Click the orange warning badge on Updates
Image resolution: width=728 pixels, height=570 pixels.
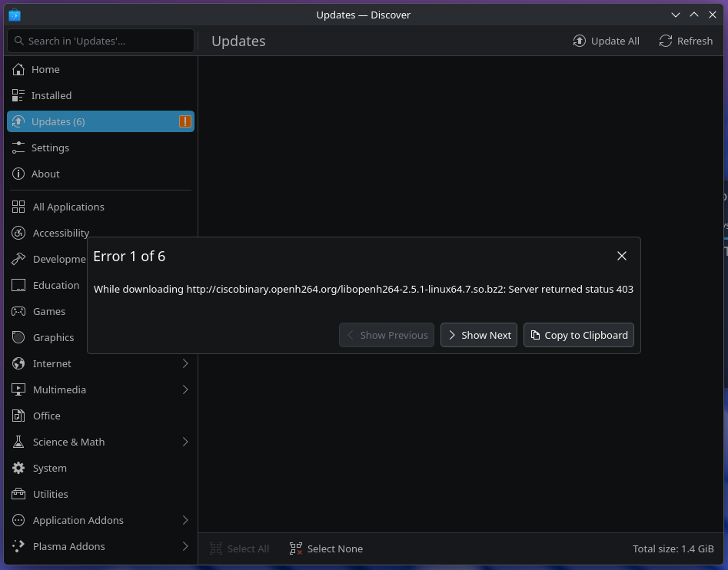tap(184, 121)
